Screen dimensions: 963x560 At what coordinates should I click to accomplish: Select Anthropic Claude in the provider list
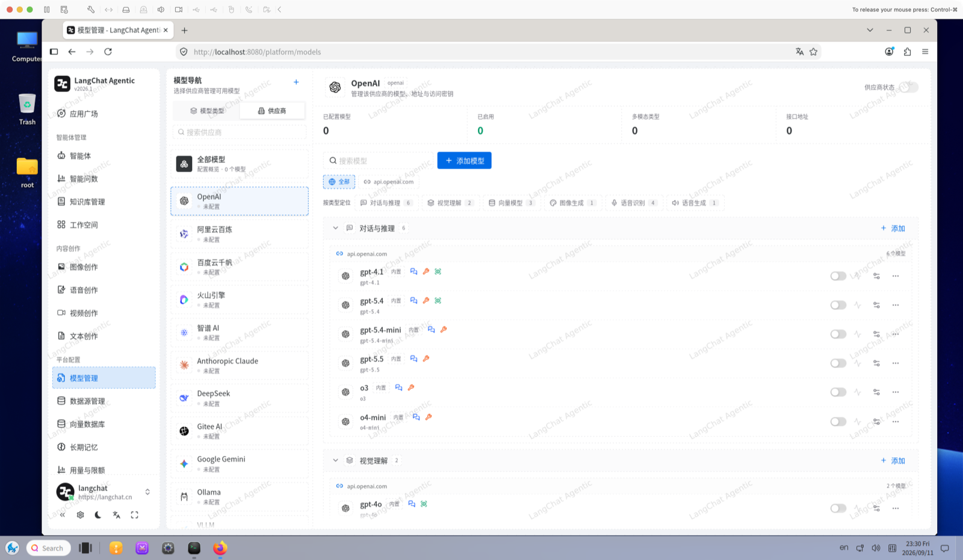point(240,365)
